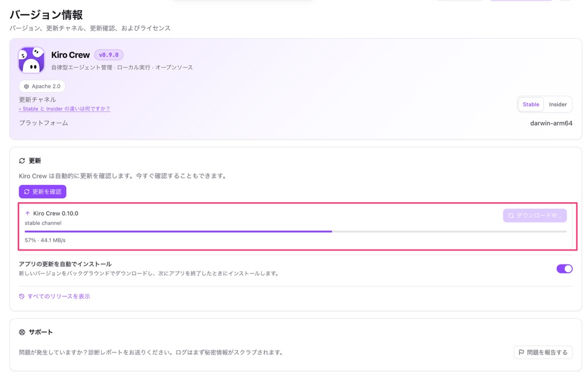588x386 pixels.
Task: Select the Stable update channel
Action: point(530,104)
